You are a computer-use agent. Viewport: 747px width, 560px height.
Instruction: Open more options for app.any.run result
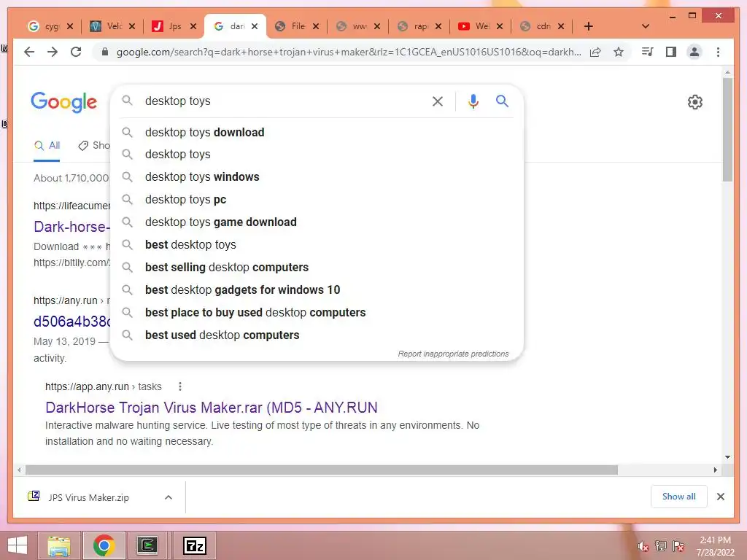pos(180,386)
